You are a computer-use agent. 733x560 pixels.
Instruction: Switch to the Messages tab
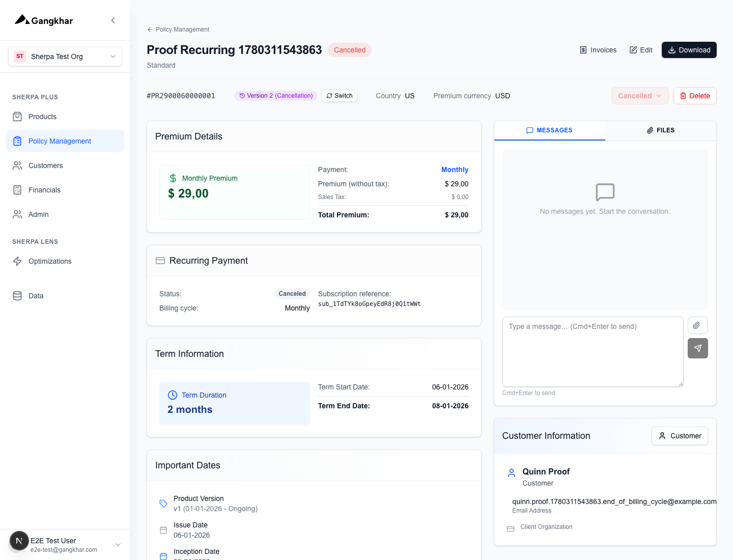550,130
